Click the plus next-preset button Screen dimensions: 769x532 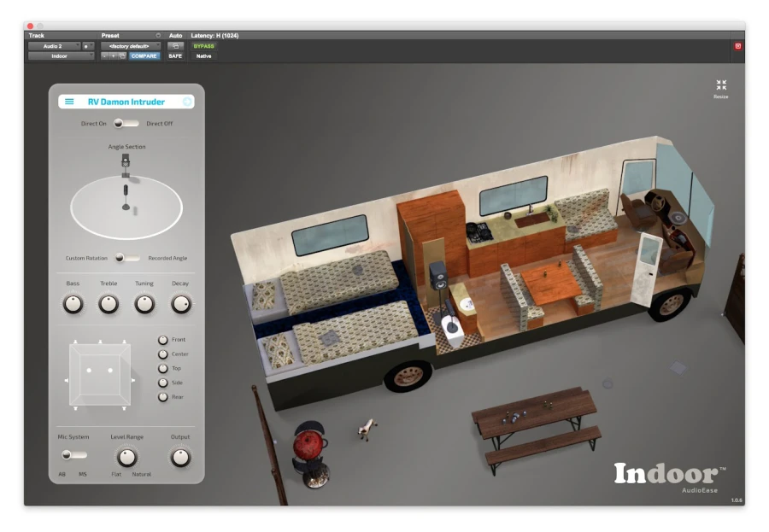(x=114, y=56)
